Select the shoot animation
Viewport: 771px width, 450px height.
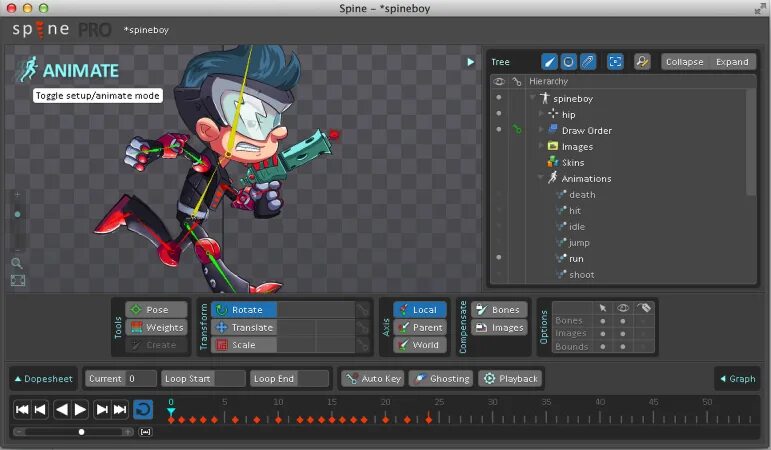(582, 275)
